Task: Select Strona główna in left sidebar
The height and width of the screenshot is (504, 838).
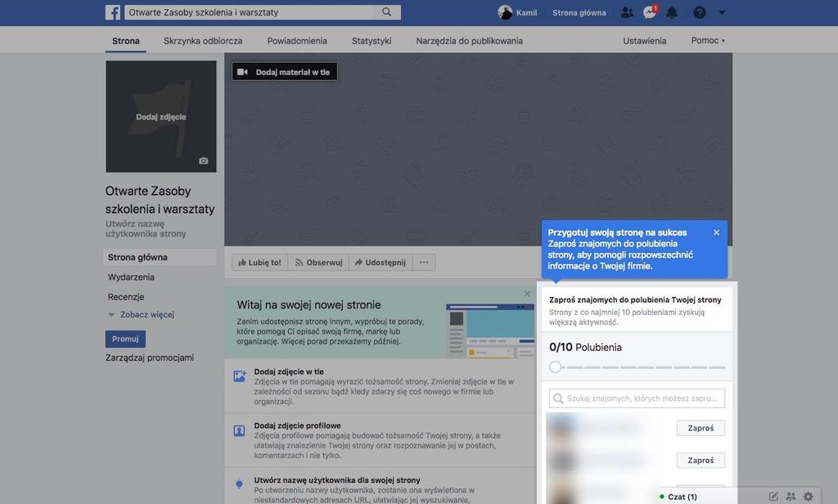Action: click(x=160, y=257)
